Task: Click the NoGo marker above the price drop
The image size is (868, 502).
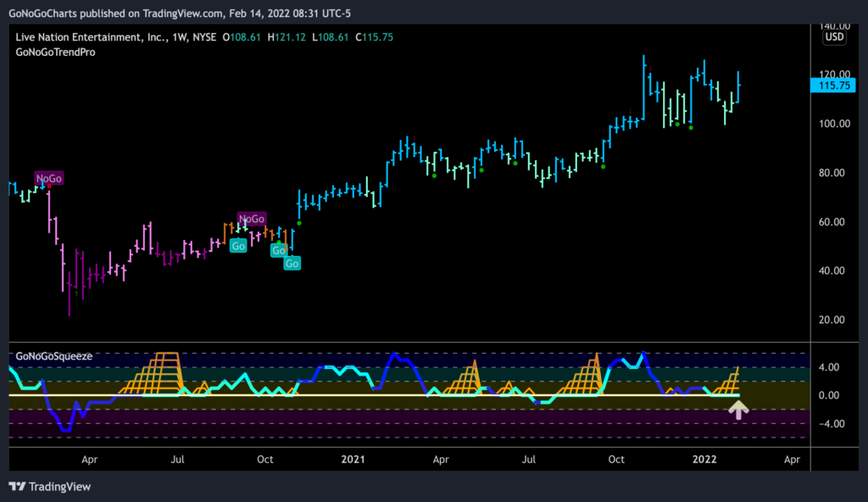Action: coord(48,178)
